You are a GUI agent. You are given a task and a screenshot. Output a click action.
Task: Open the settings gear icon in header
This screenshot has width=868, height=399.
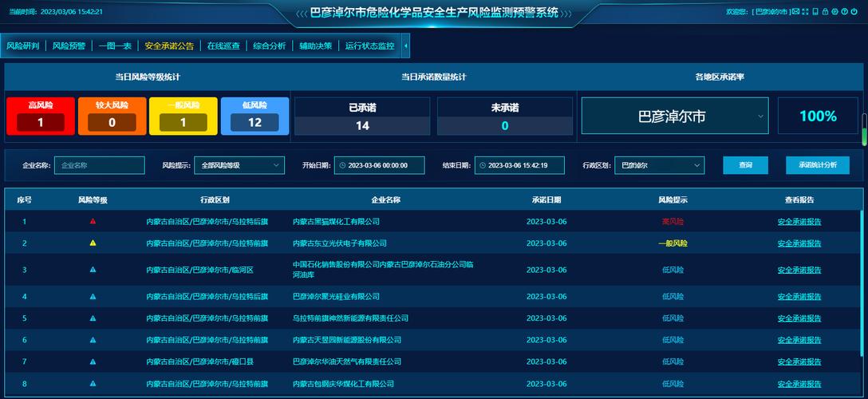(x=834, y=12)
